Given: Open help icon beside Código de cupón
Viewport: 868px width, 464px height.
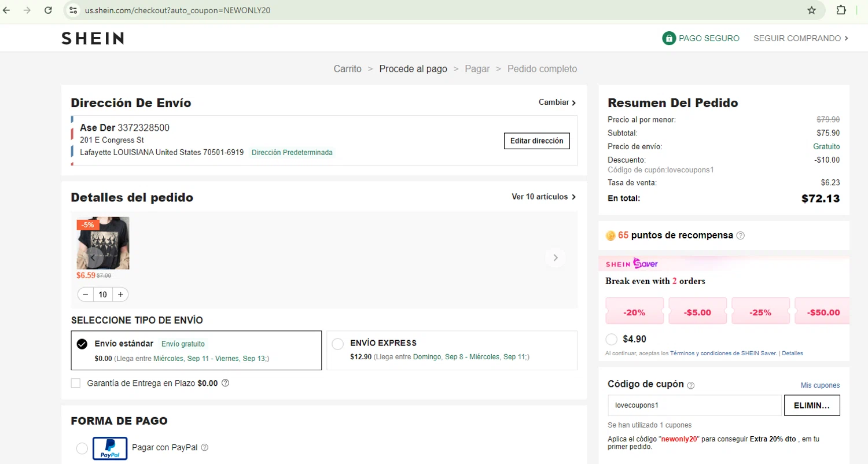Looking at the screenshot, I should click(690, 385).
